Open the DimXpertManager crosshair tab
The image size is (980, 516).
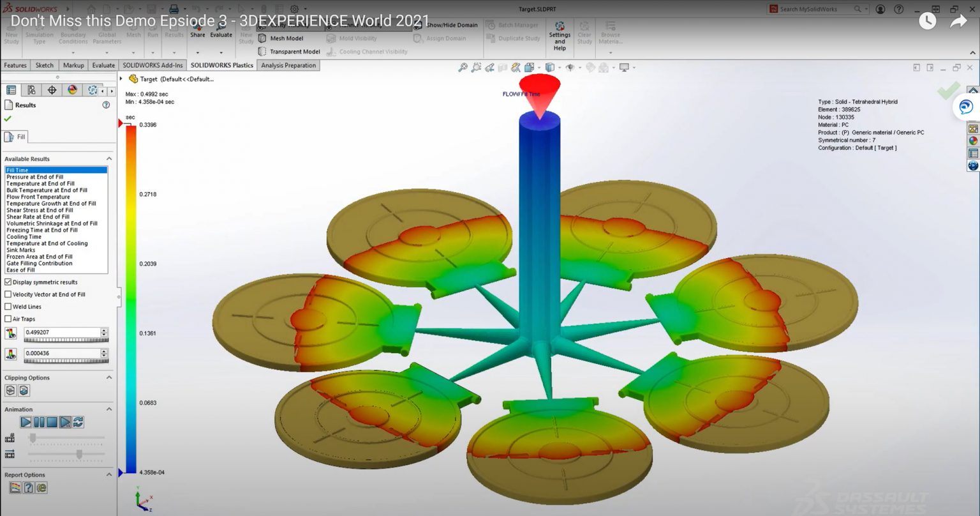(x=52, y=90)
